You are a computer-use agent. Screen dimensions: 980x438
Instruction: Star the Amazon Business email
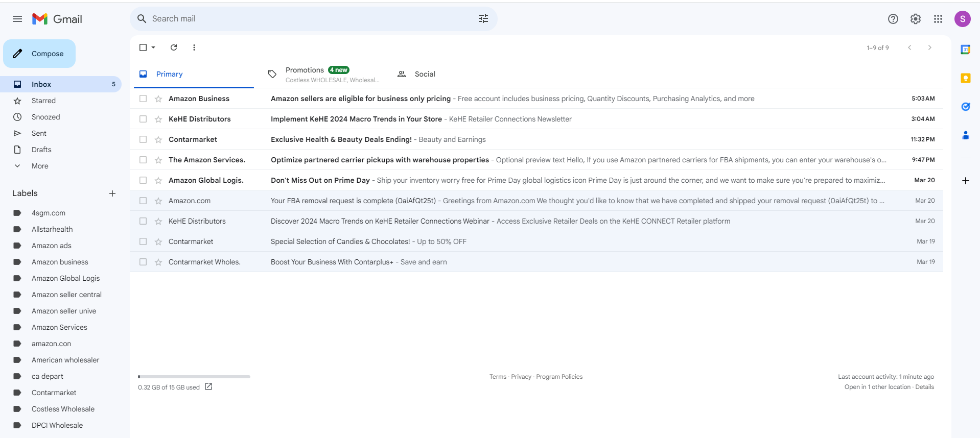coord(158,99)
